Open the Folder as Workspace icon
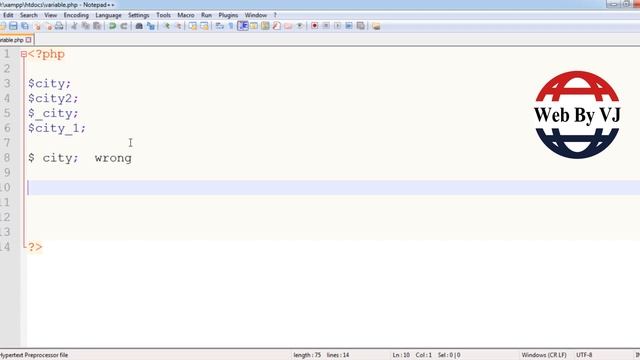Screen dimensions: 640x360 tap(288, 26)
